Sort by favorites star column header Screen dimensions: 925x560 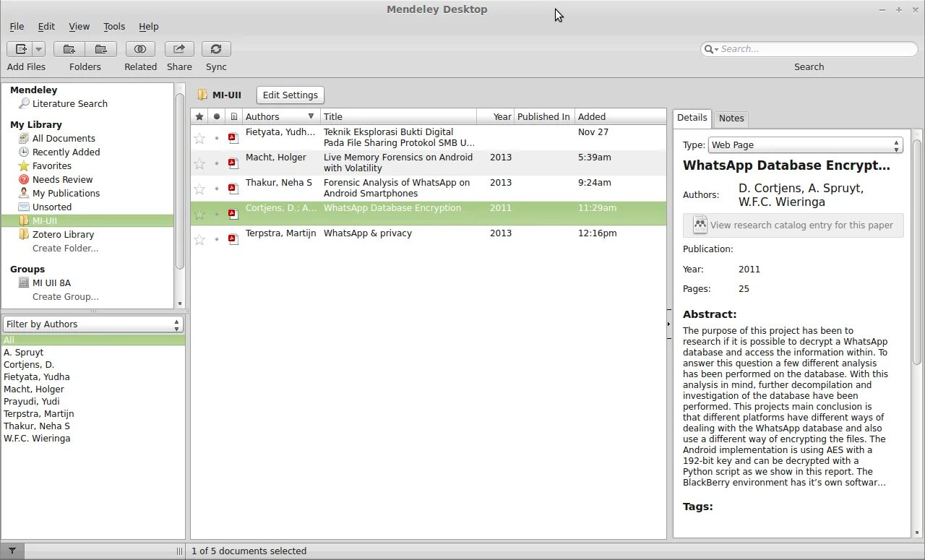199,116
